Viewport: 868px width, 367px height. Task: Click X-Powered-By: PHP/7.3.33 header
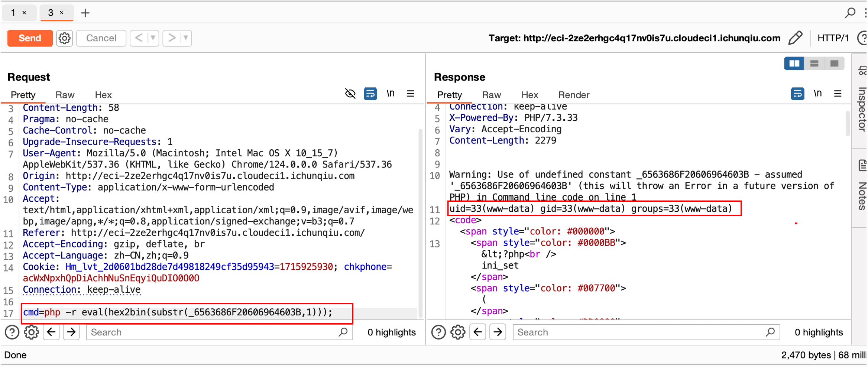coord(514,118)
